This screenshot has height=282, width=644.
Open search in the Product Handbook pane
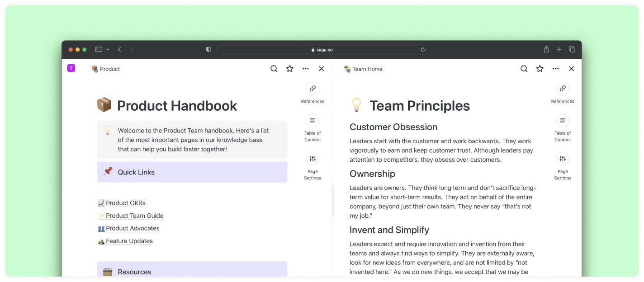[x=274, y=69]
